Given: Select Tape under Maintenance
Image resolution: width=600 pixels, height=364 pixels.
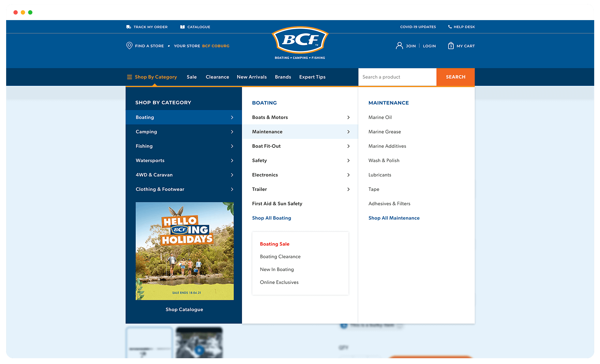Looking at the screenshot, I should point(374,189).
